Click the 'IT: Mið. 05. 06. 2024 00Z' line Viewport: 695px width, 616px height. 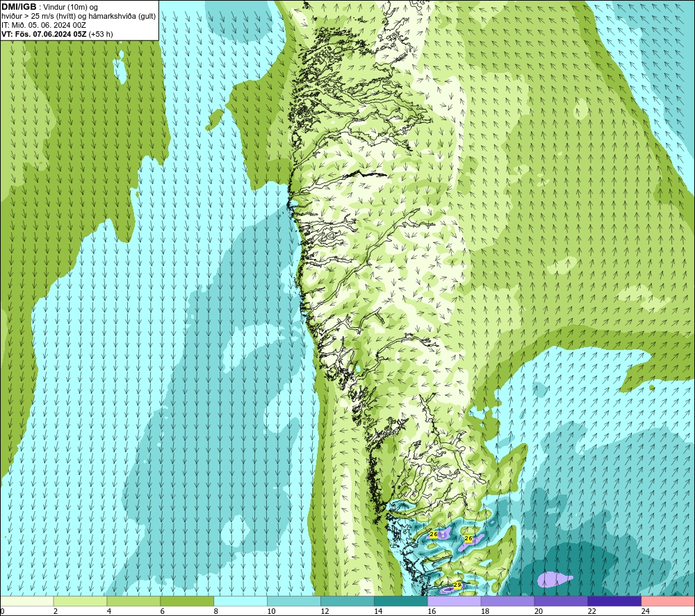coord(43,25)
